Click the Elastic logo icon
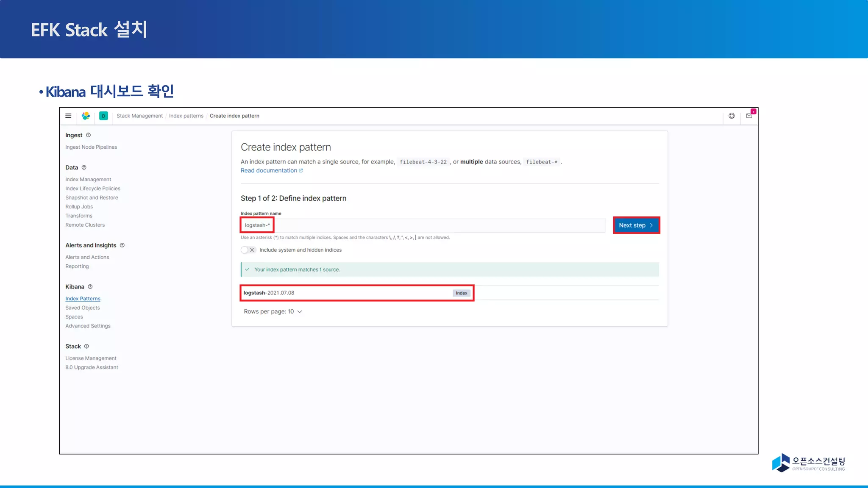The width and height of the screenshot is (868, 488). coord(86,116)
